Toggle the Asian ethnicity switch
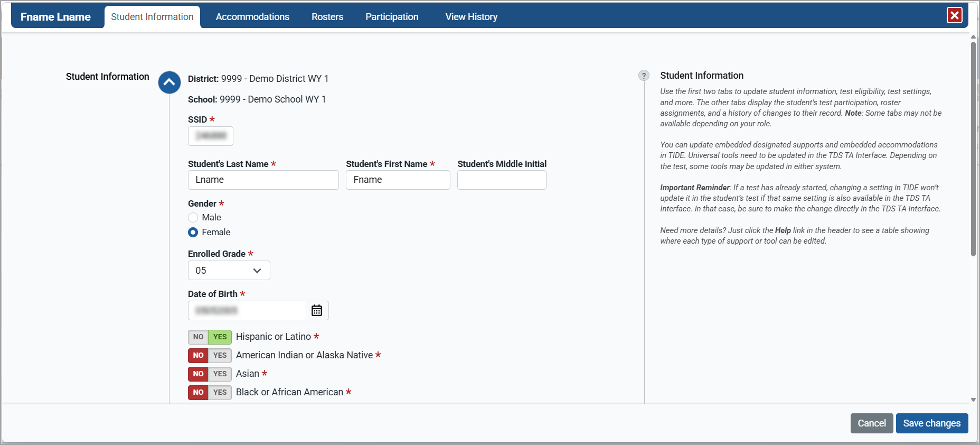This screenshot has width=980, height=445. click(x=210, y=374)
